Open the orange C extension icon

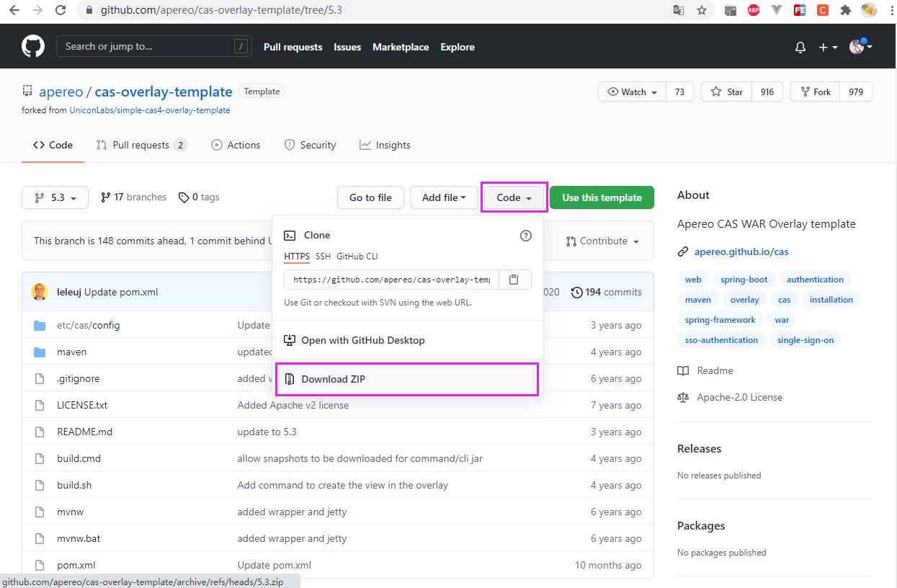(823, 10)
